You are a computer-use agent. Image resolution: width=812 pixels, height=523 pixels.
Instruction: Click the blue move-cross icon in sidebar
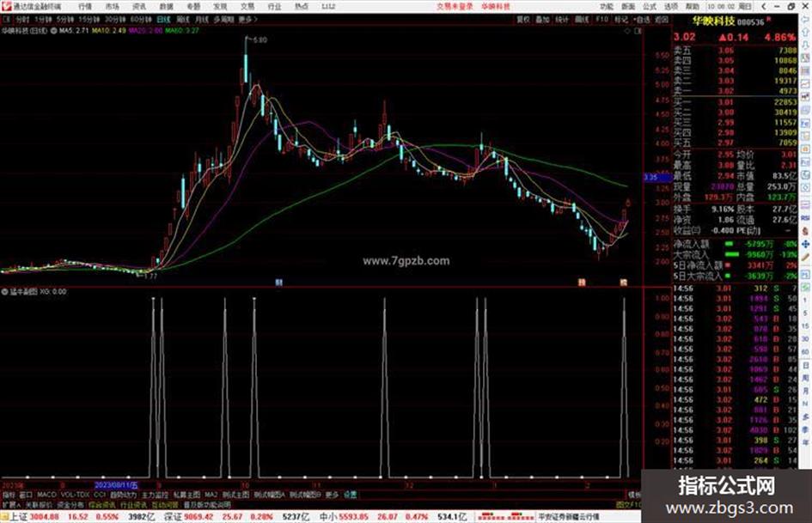point(805,244)
